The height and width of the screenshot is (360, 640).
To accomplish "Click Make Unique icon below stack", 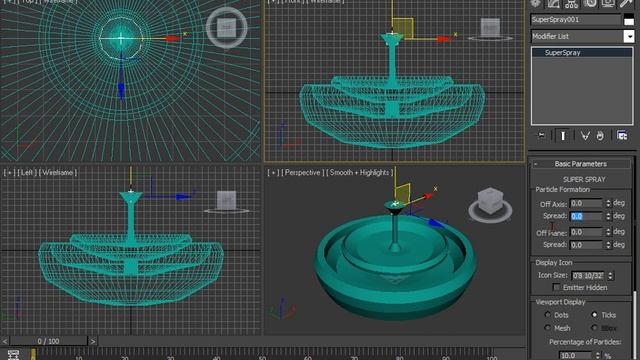I will 585,136.
